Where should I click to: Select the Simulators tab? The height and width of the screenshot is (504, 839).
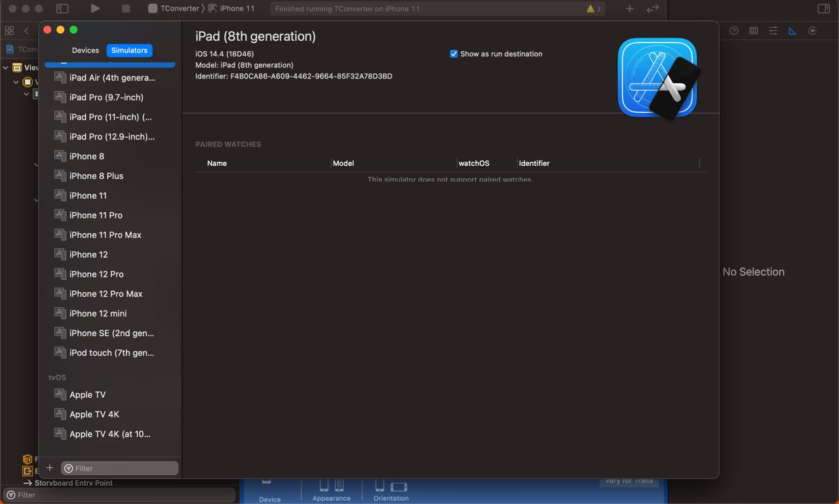(129, 50)
